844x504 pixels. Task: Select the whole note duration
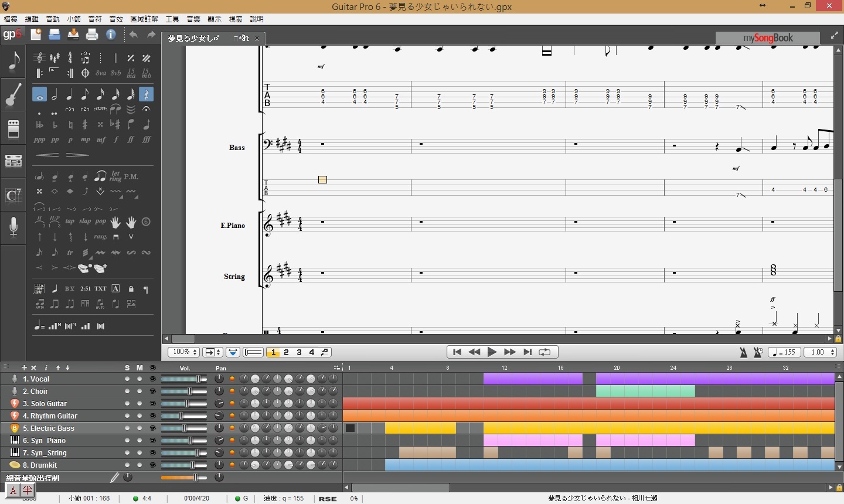[x=39, y=94]
